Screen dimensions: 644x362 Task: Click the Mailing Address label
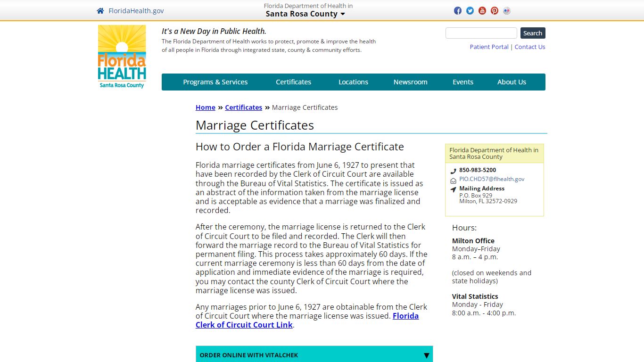pos(482,189)
